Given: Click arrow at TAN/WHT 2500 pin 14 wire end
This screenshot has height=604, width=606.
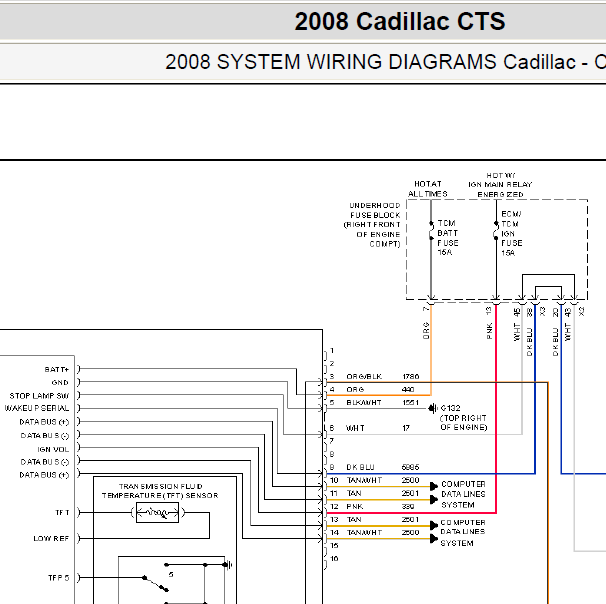Looking at the screenshot, I should [x=434, y=539].
